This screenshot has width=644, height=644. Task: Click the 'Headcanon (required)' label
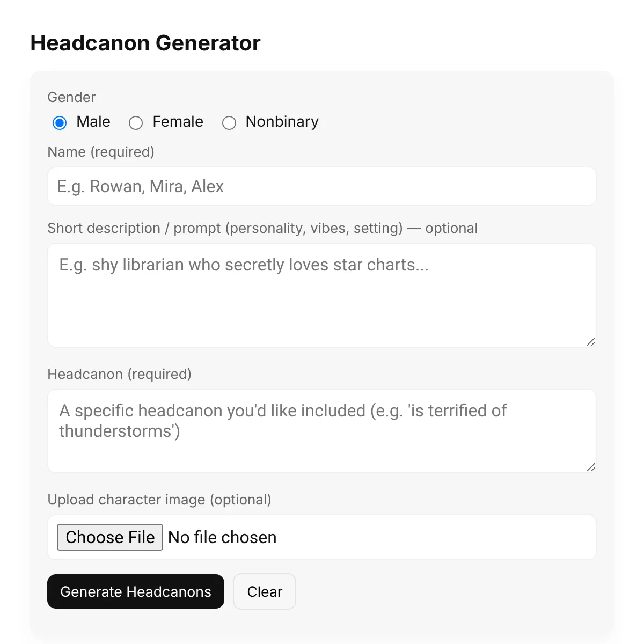(x=120, y=374)
